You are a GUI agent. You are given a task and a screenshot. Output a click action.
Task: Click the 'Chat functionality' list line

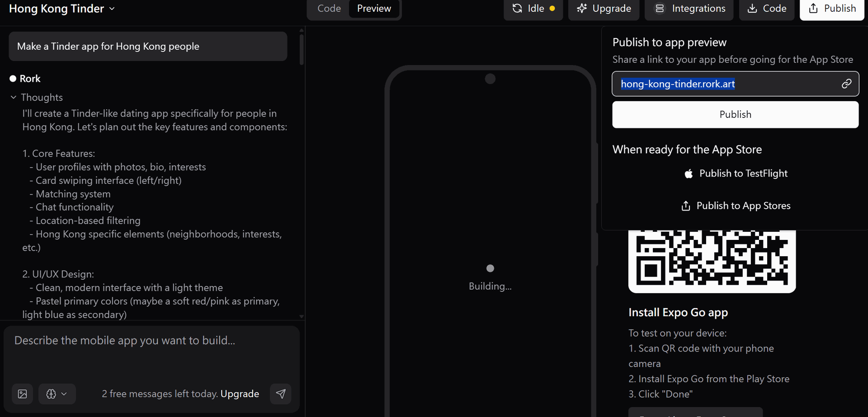pos(71,207)
